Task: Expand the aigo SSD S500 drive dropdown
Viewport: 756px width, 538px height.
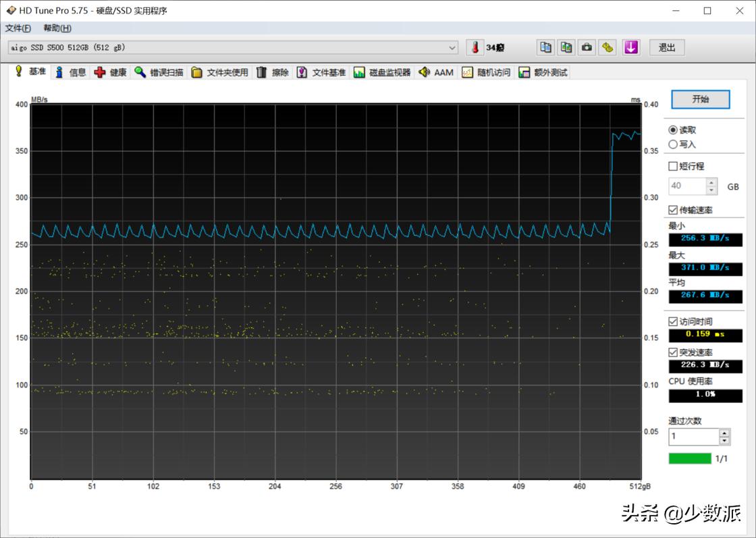Action: 452,47
